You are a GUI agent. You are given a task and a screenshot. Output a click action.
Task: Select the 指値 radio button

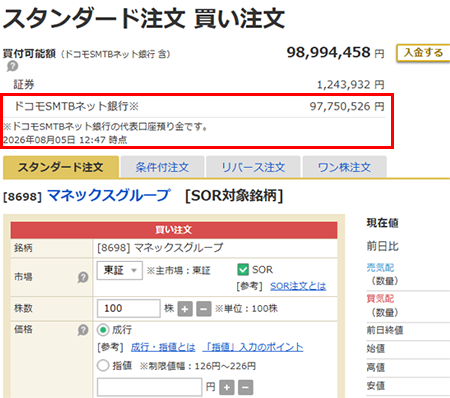[103, 365]
